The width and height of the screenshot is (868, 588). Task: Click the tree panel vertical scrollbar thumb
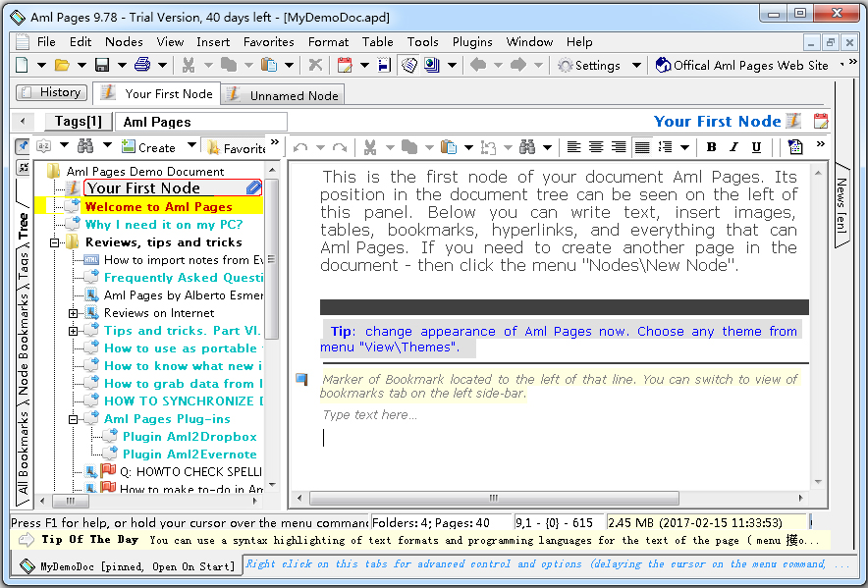pyautogui.click(x=271, y=258)
